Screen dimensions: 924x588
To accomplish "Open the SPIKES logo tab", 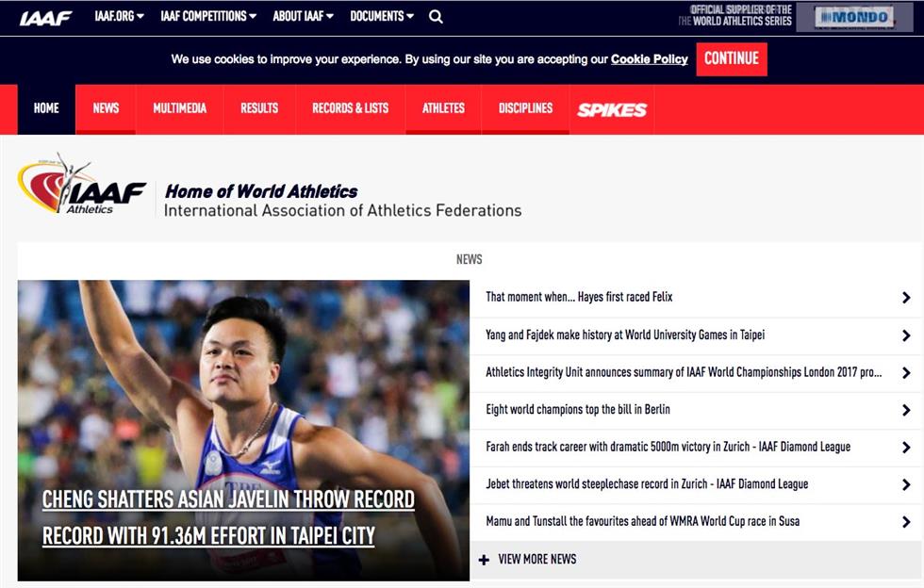I will [x=612, y=109].
